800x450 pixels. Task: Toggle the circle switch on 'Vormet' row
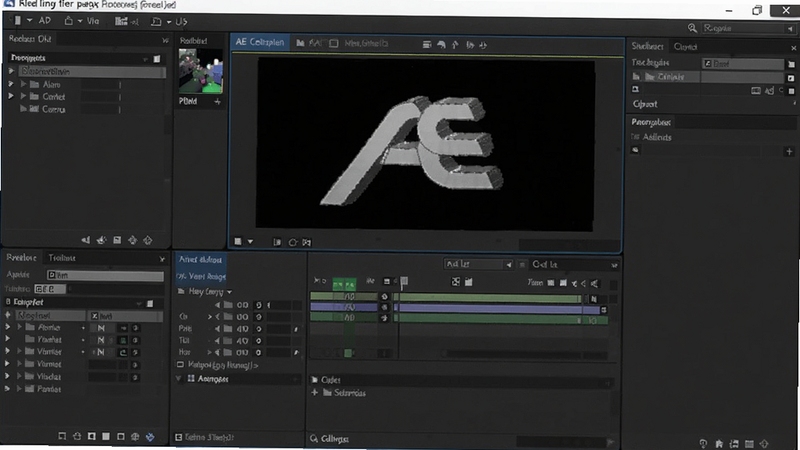tap(135, 365)
